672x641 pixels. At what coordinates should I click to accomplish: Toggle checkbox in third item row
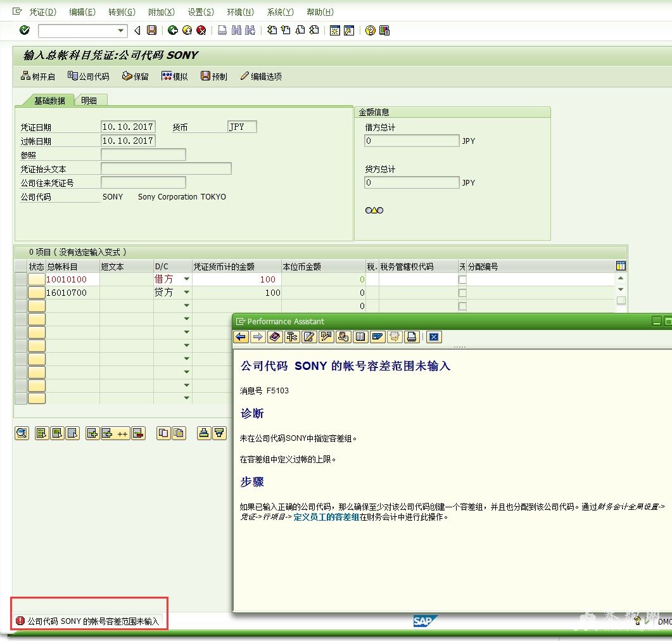pyautogui.click(x=462, y=306)
